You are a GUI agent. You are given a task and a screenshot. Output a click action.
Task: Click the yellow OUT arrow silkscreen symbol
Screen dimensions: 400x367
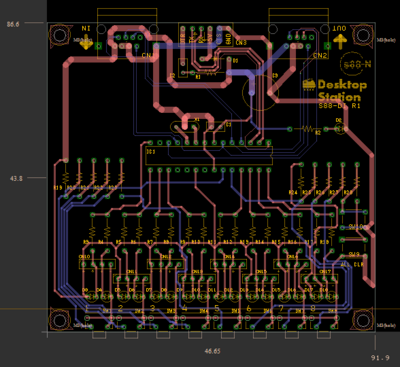pyautogui.click(x=340, y=42)
